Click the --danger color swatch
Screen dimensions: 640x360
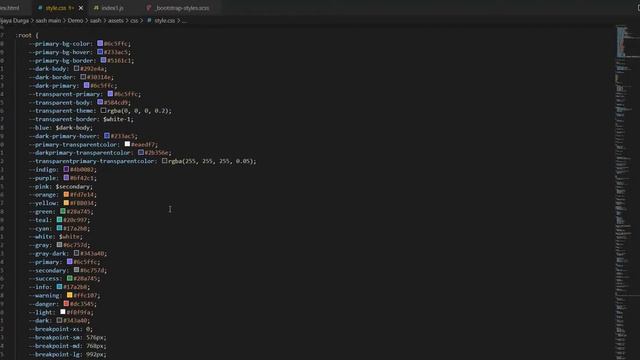[66, 304]
